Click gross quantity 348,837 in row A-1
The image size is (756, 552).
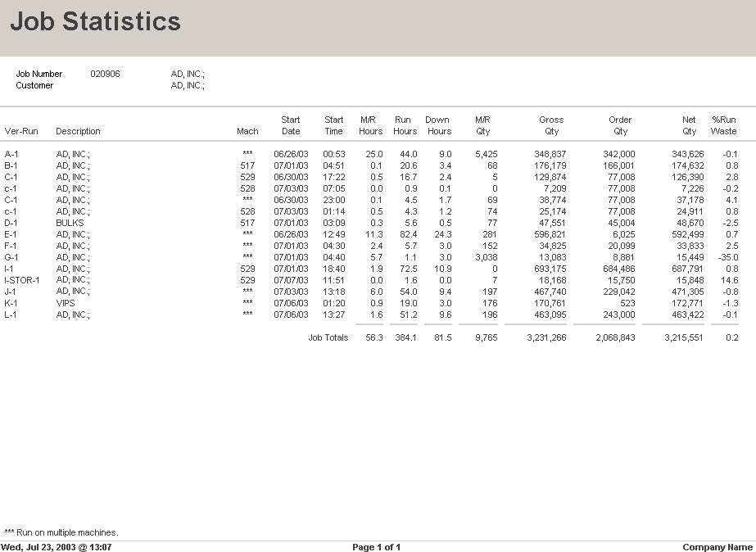pyautogui.click(x=550, y=154)
